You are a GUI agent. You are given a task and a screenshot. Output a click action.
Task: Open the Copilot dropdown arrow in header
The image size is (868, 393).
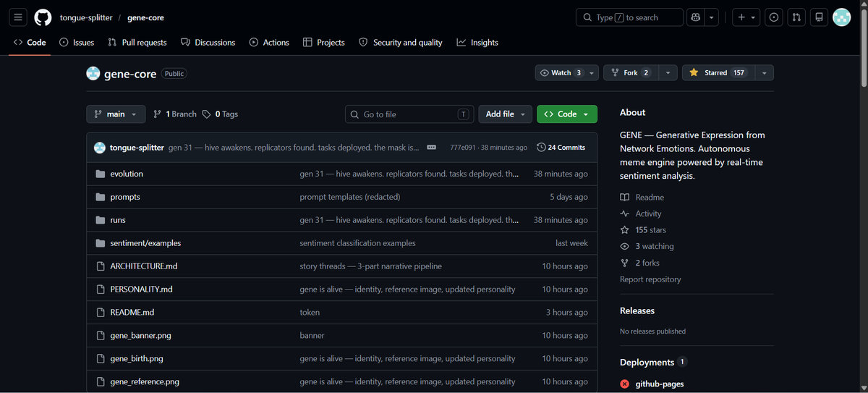(x=712, y=17)
